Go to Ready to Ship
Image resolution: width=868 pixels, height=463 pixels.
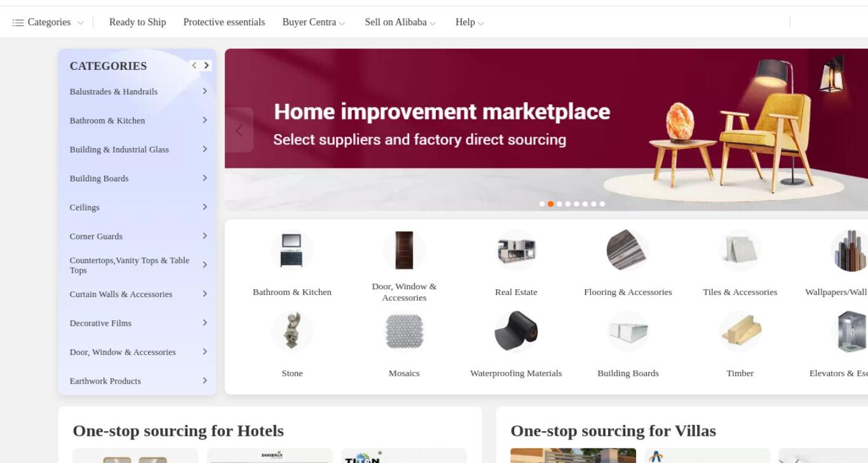(x=137, y=22)
